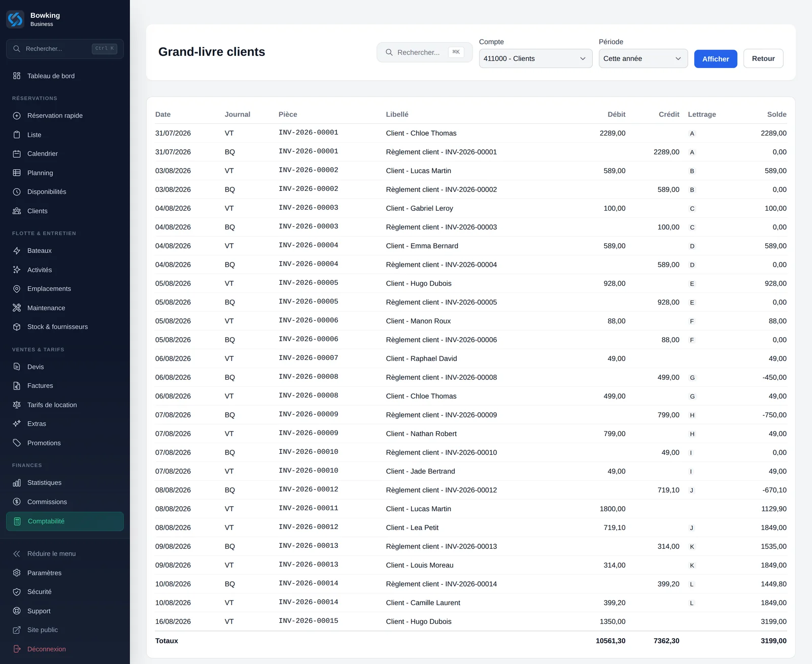Open the Emplacements pin icon

(x=17, y=289)
